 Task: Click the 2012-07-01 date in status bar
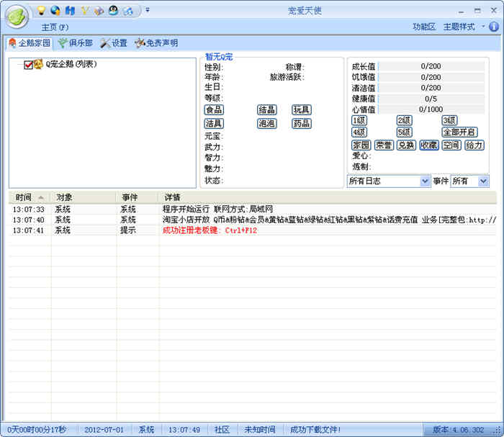pos(104,430)
